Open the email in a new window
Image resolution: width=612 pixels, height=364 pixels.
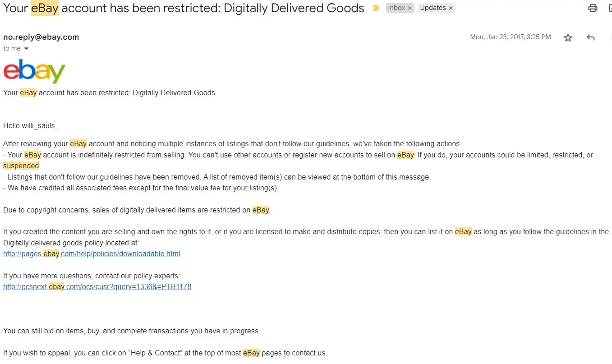coord(609,8)
